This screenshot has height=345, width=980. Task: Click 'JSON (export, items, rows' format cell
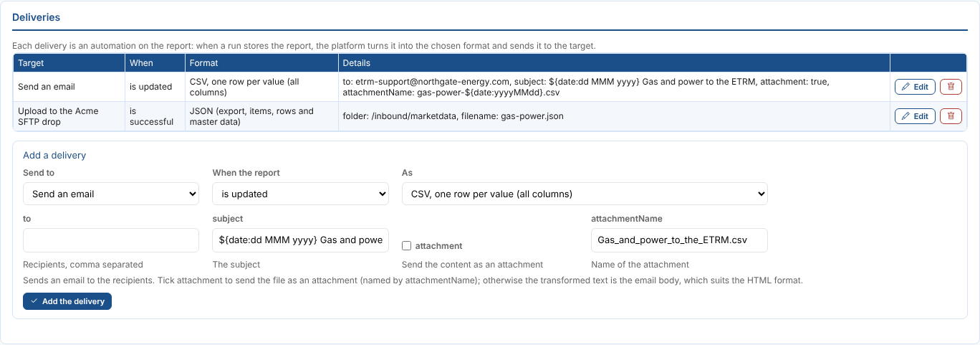pyautogui.click(x=261, y=116)
